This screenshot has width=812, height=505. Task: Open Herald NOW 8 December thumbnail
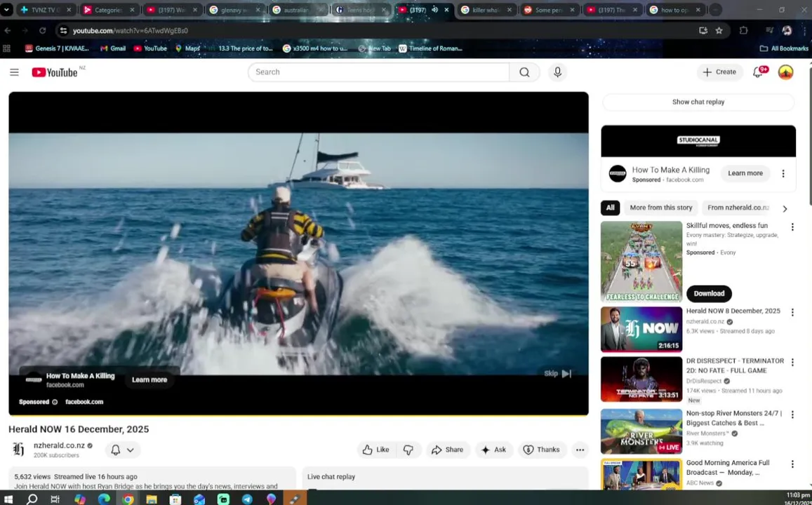click(x=641, y=330)
